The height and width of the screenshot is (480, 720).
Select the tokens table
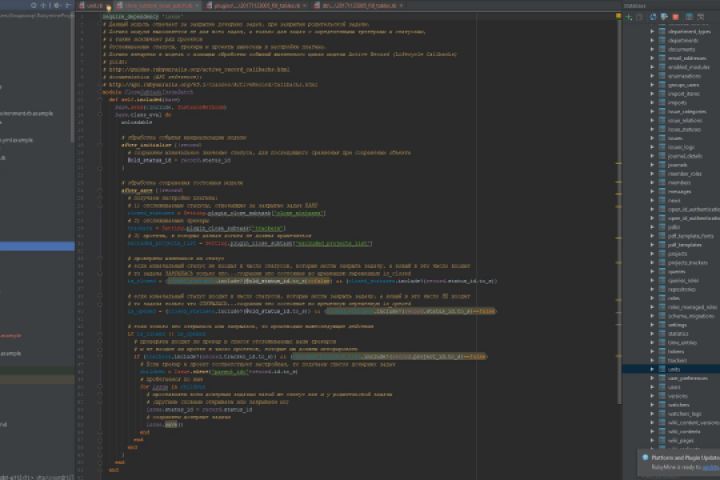(676, 351)
